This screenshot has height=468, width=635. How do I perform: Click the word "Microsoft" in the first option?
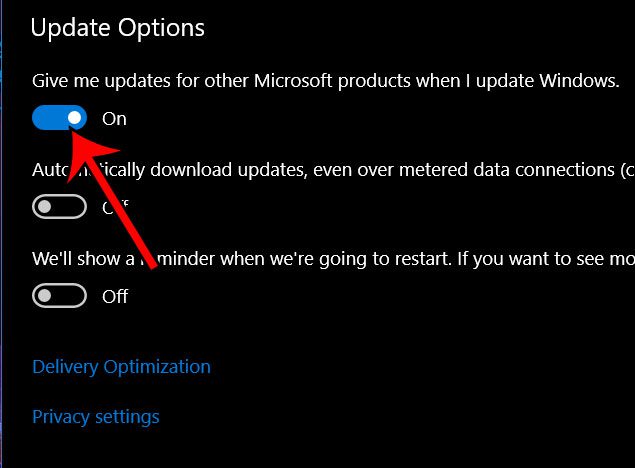point(288,81)
